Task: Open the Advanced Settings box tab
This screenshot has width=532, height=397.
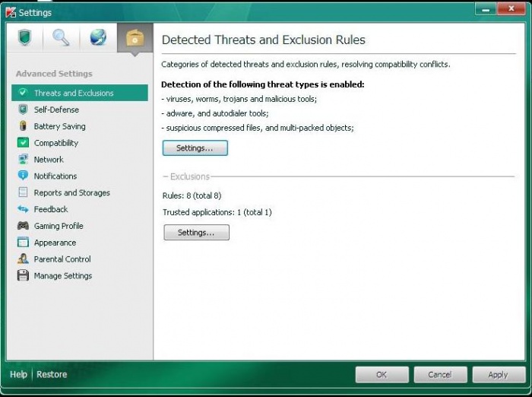Action: 135,38
